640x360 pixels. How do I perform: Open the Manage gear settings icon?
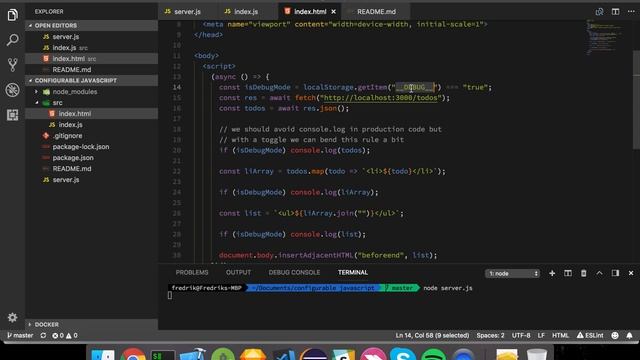point(12,317)
